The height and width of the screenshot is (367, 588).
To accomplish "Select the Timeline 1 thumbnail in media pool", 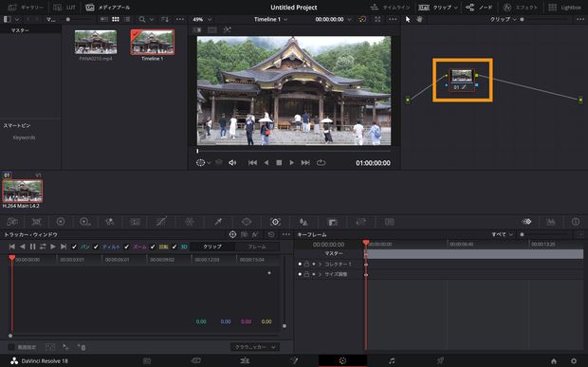I will [x=153, y=43].
